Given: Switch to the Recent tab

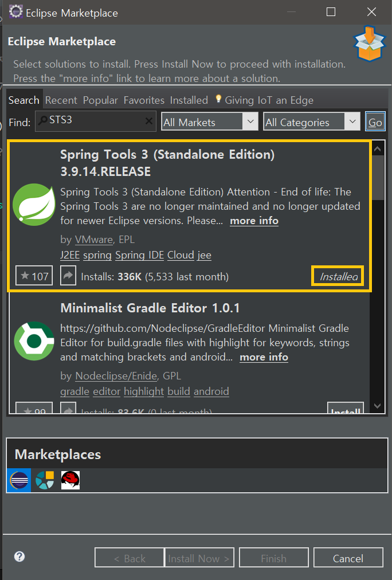Looking at the screenshot, I should coord(61,100).
